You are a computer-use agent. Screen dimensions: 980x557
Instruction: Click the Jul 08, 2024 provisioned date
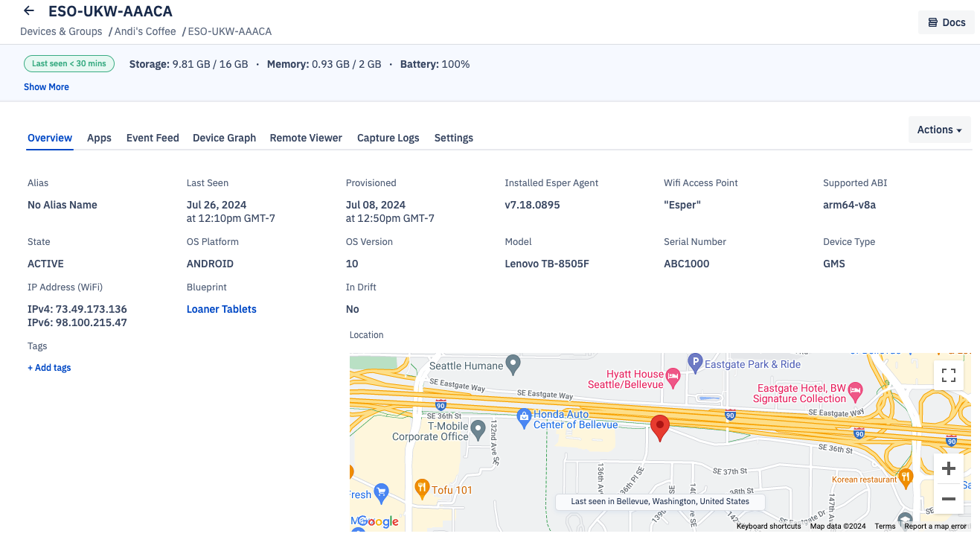click(376, 205)
